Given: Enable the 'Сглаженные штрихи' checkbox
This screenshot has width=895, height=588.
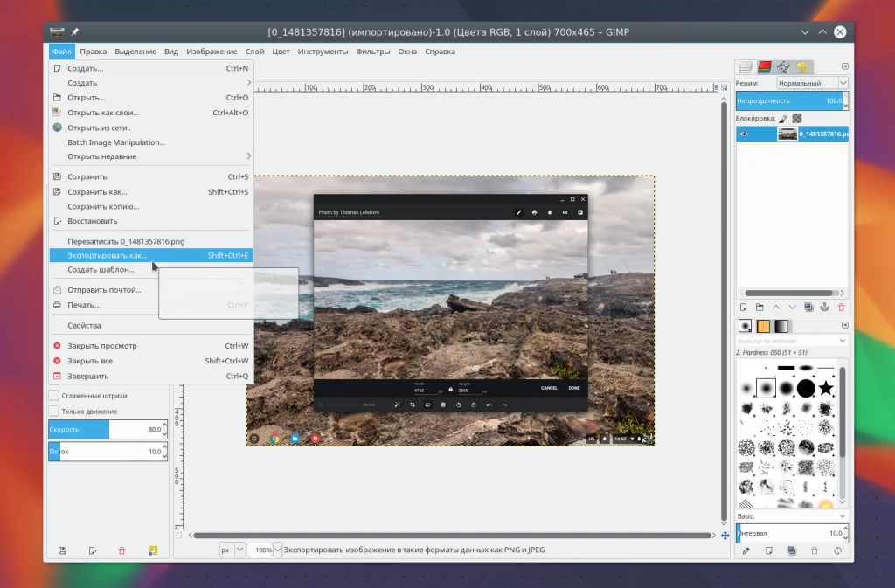Looking at the screenshot, I should click(54, 396).
